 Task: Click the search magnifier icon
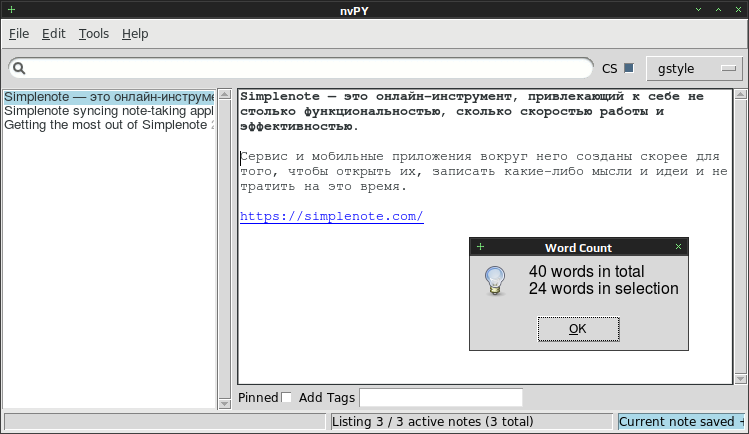[x=19, y=68]
